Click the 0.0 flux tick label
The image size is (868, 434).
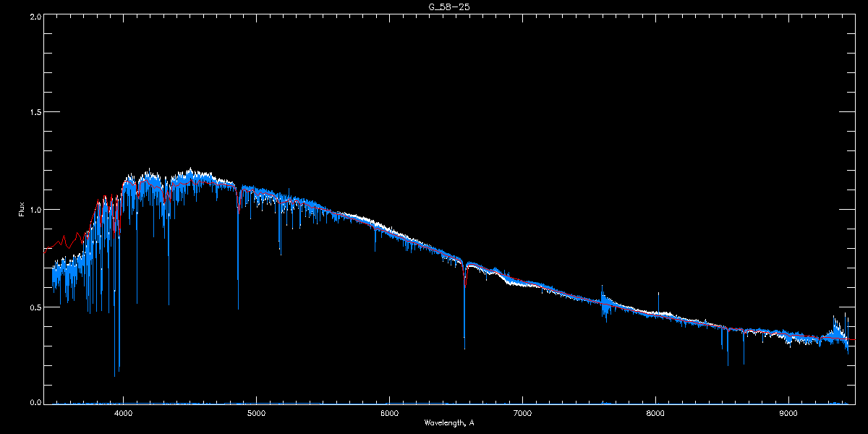34,402
